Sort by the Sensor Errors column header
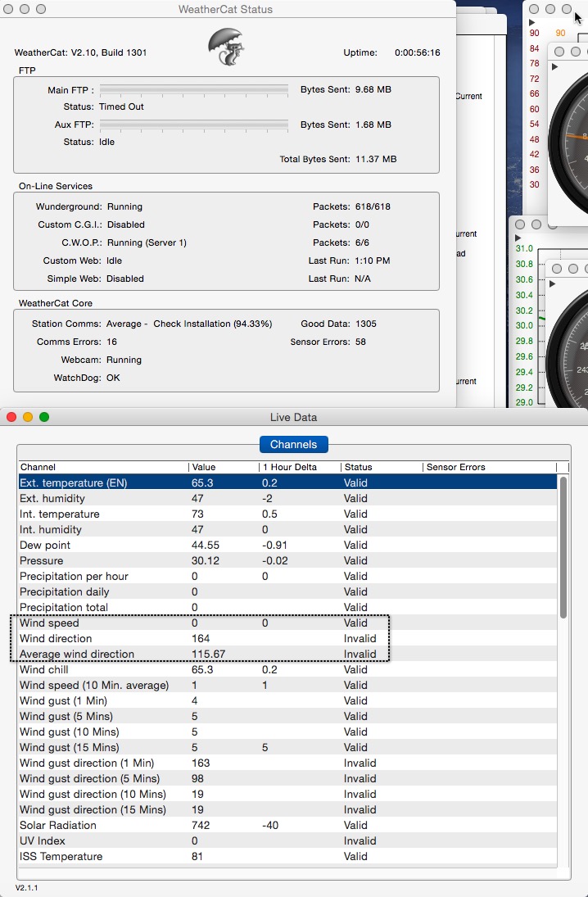The image size is (588, 897). tap(490, 467)
